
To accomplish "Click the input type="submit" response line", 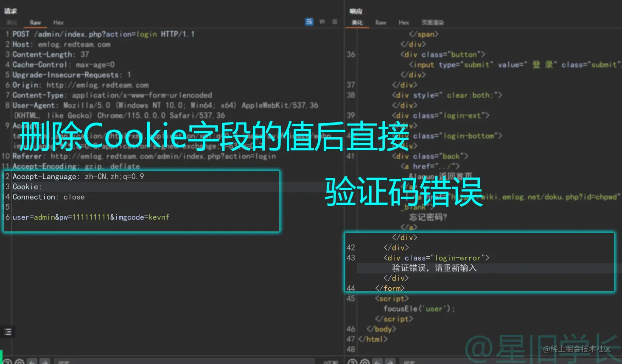I will click(x=515, y=64).
